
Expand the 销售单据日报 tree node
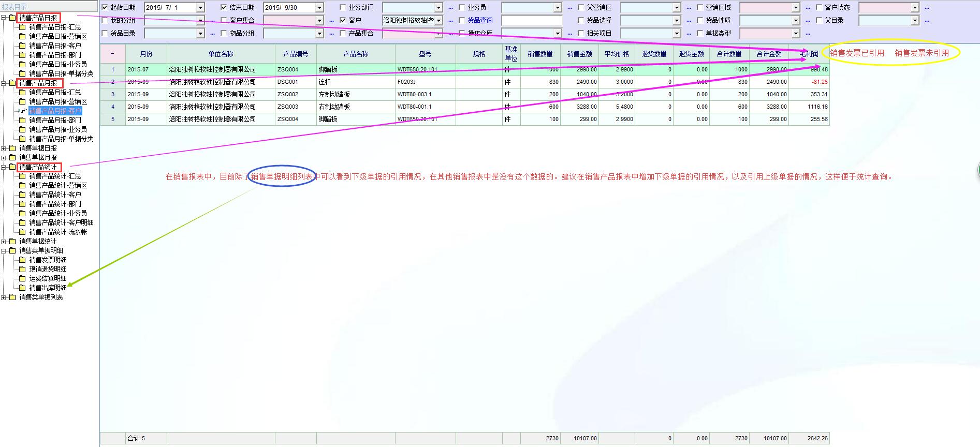tap(4, 148)
